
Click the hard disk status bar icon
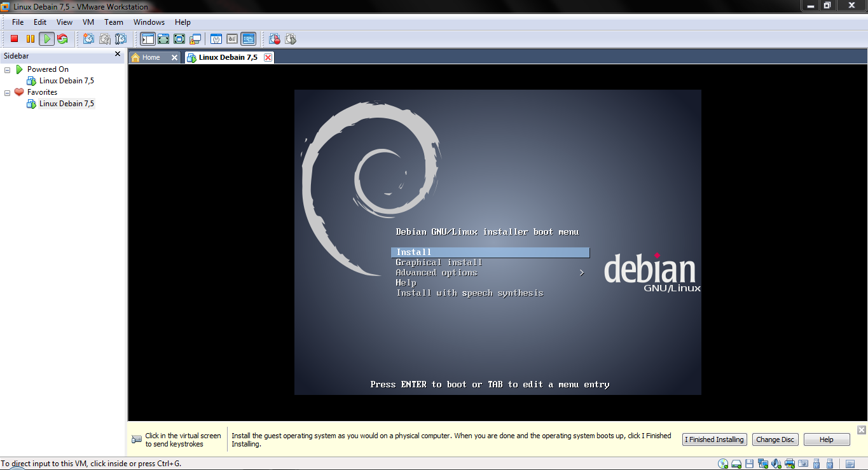coord(736,464)
